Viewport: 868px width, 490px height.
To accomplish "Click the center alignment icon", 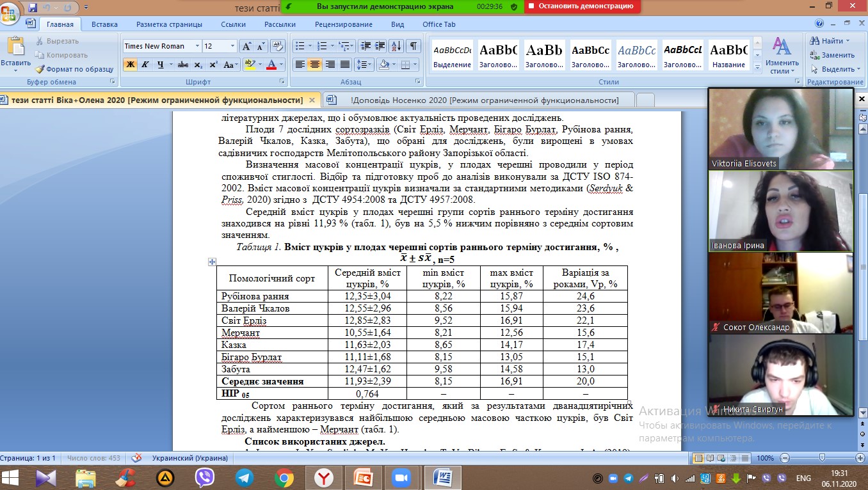I will [314, 64].
